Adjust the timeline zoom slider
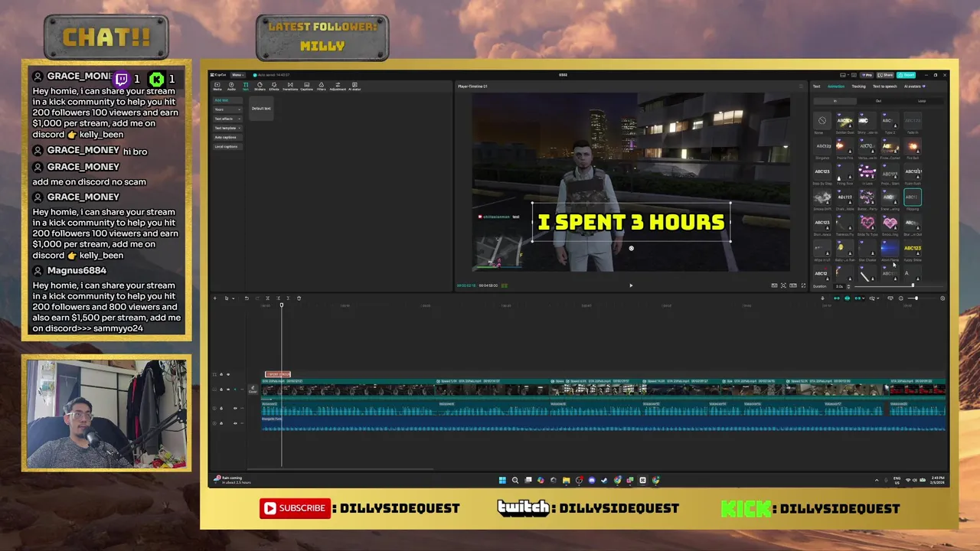The image size is (980, 551). coord(916,298)
